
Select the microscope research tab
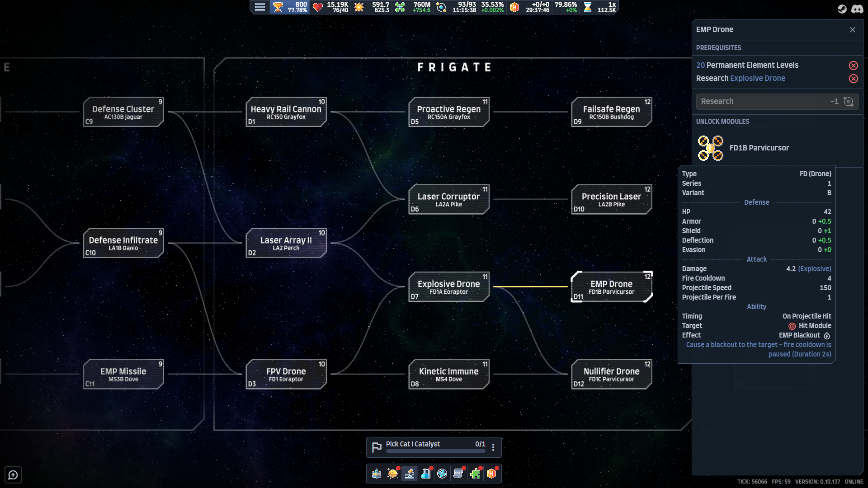(409, 474)
